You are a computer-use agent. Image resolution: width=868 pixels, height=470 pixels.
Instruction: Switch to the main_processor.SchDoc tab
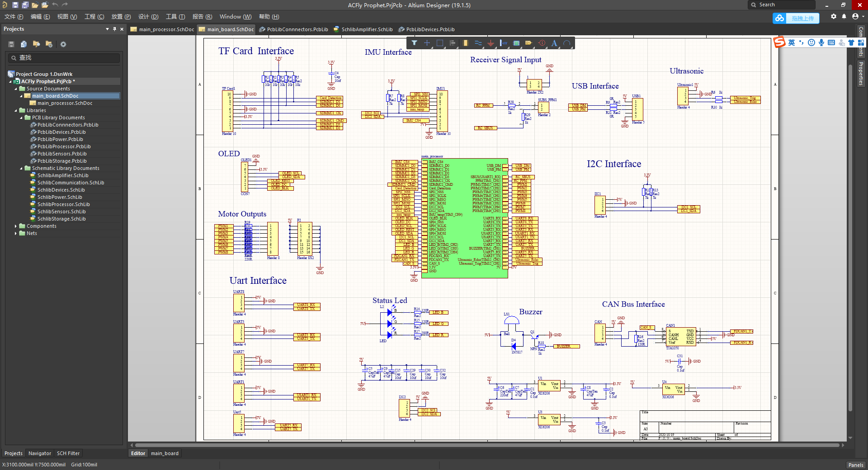(163, 29)
